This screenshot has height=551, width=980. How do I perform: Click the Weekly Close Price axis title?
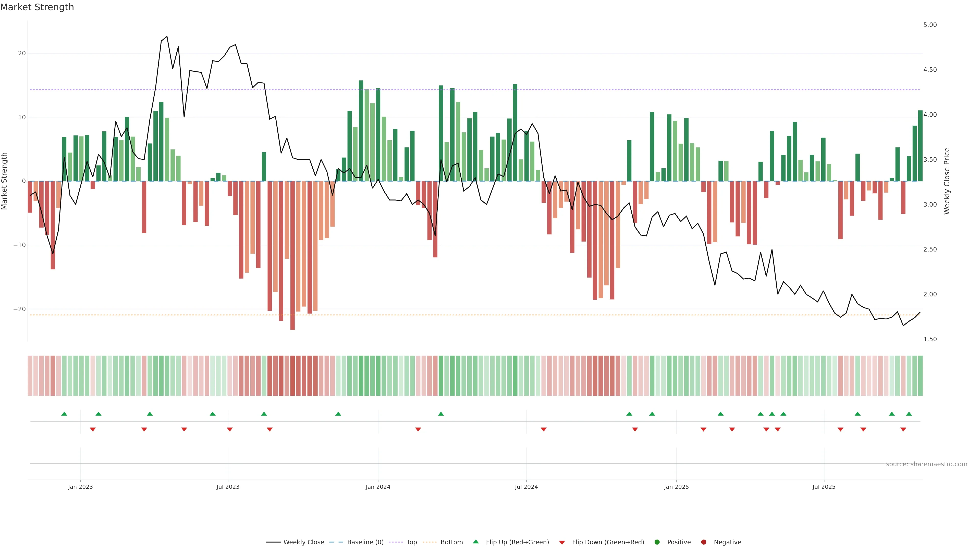click(x=947, y=181)
